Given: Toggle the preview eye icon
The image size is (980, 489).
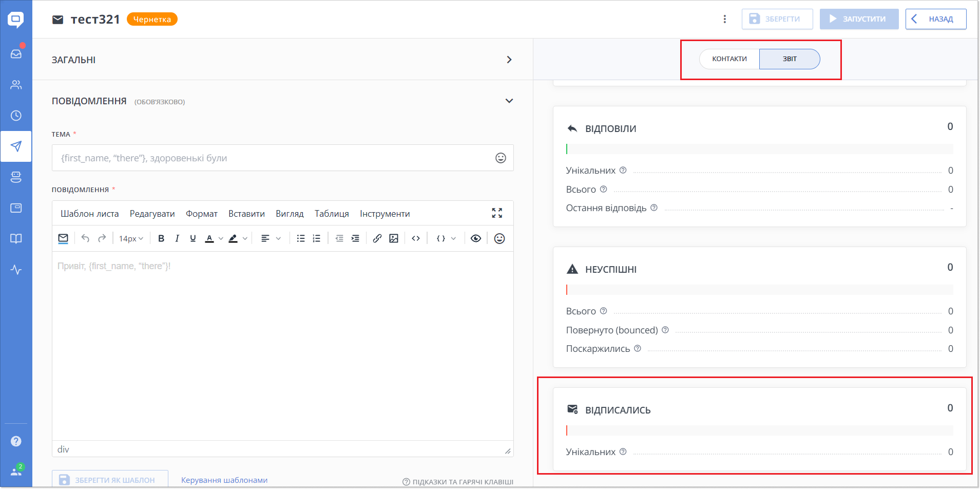Looking at the screenshot, I should pyautogui.click(x=476, y=238).
